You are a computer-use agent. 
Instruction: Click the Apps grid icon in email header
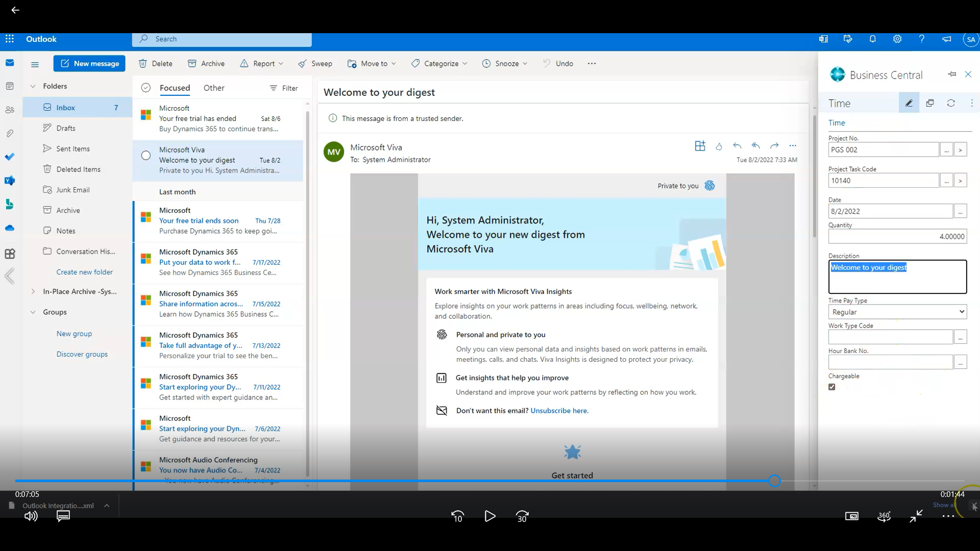[700, 146]
